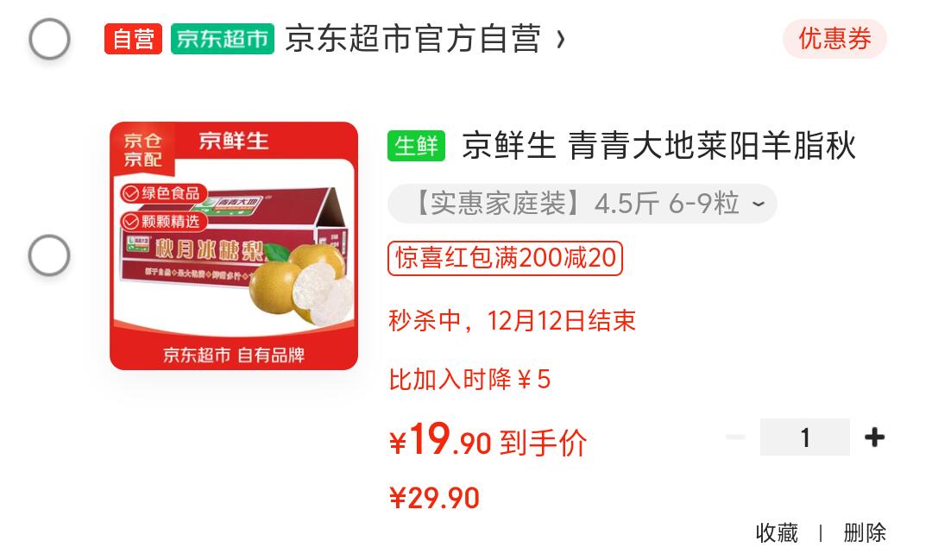Click the 比加入时降¥5 price drop note
This screenshot has width=932, height=560.
tap(470, 380)
